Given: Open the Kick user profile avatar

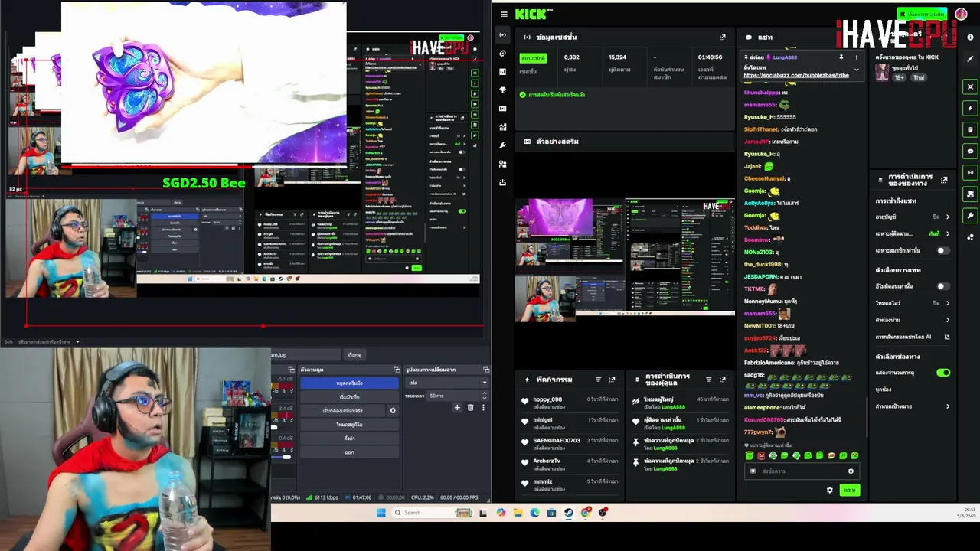Looking at the screenshot, I should tap(961, 14).
